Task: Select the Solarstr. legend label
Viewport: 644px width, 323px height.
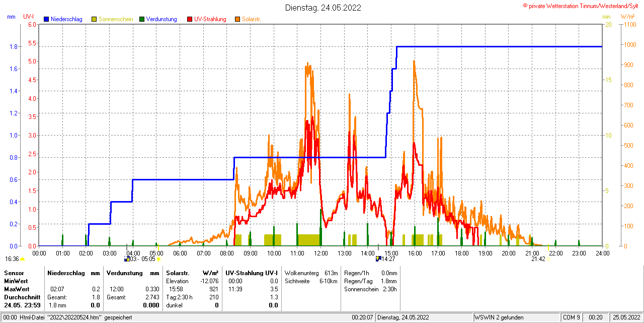Action: [x=251, y=19]
